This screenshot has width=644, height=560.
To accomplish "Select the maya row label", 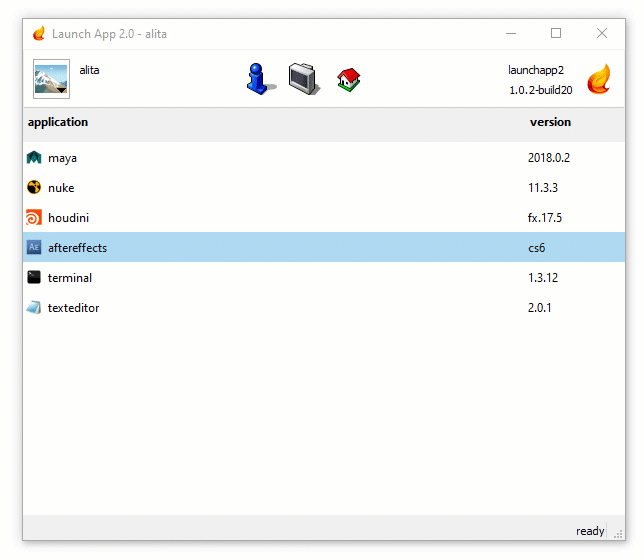I will point(62,158).
